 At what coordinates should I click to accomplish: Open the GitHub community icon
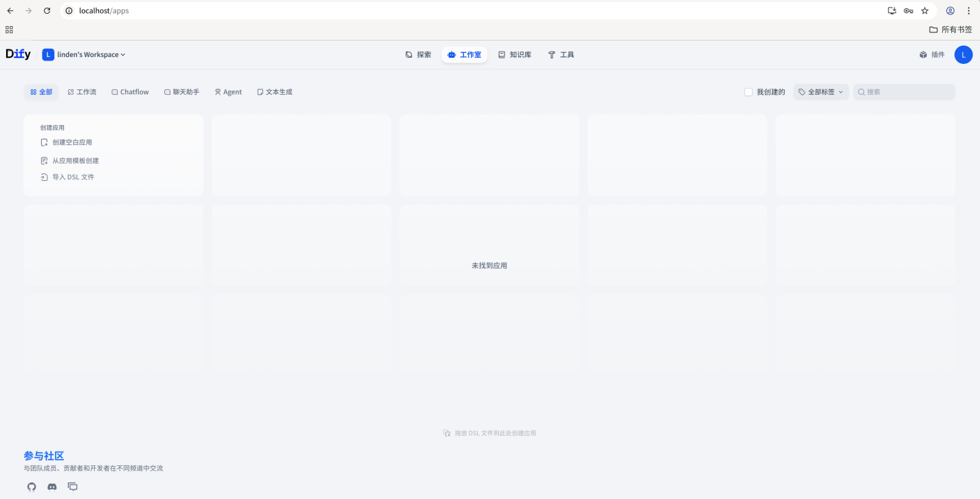[x=32, y=487]
